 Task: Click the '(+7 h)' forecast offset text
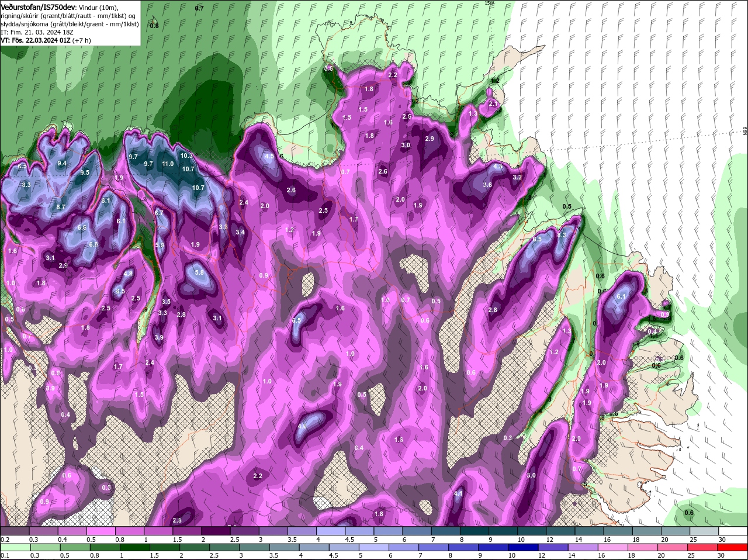point(81,40)
